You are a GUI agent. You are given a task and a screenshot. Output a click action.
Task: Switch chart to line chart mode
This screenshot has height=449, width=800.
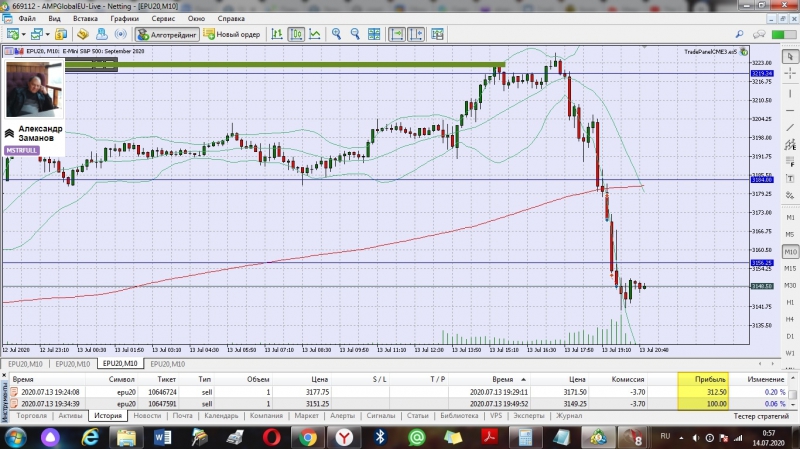[315, 34]
